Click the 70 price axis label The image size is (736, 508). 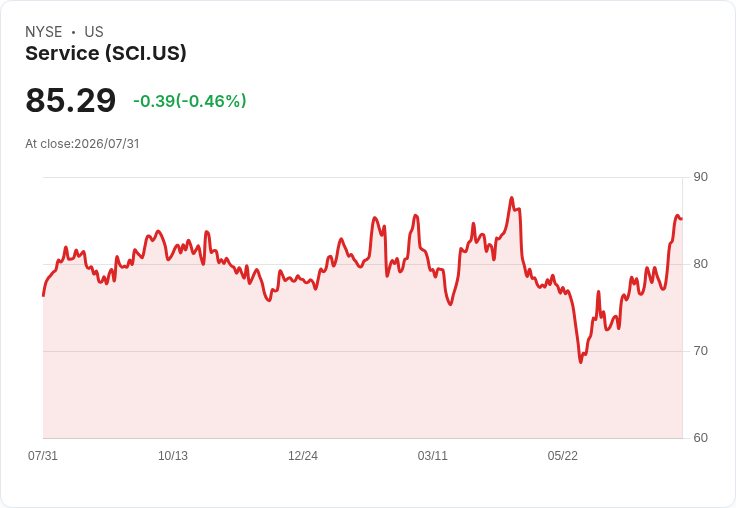pos(700,351)
